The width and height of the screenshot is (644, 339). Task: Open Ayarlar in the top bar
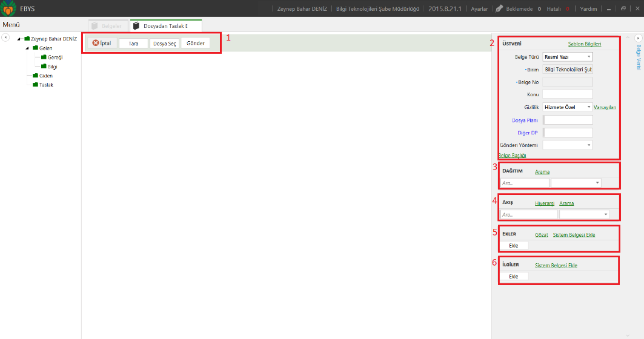479,8
